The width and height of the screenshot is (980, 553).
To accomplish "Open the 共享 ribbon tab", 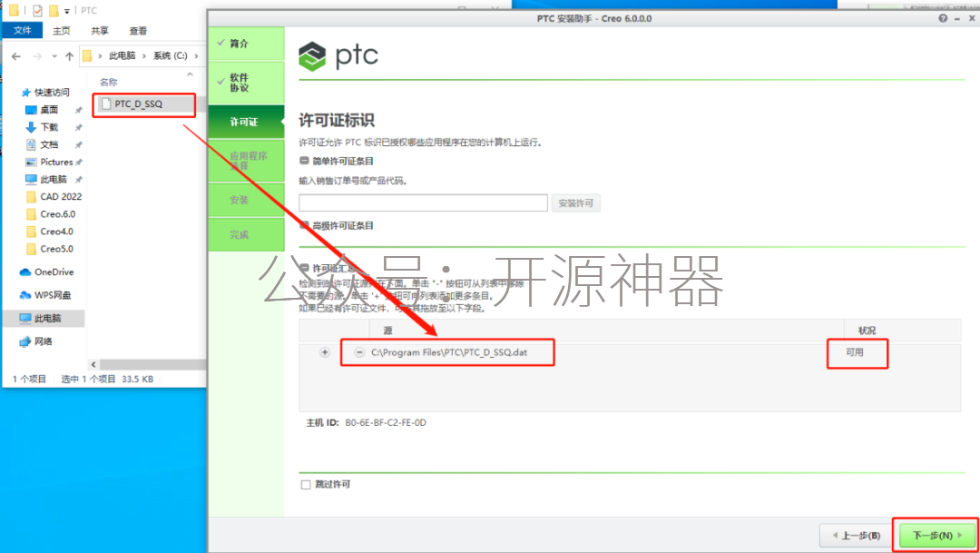I will coord(100,31).
